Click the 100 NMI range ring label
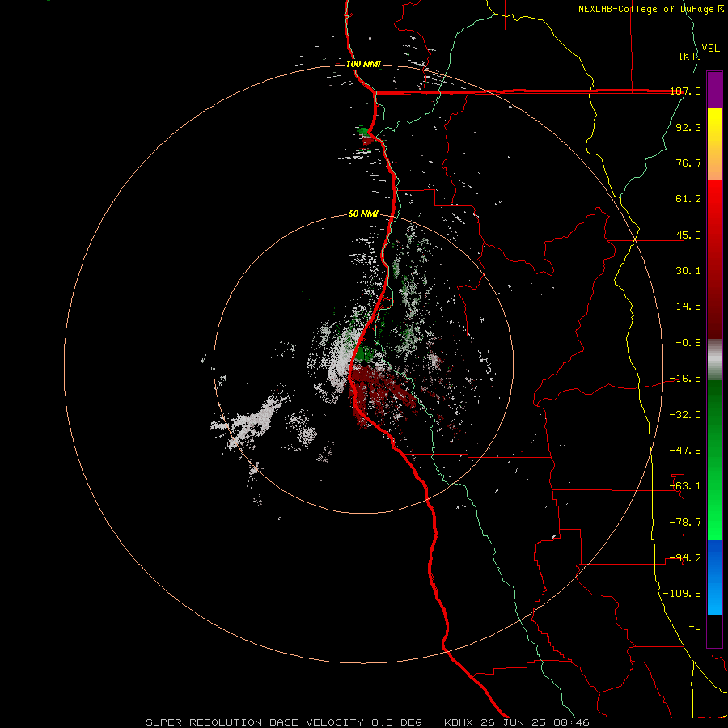The image size is (728, 728). (x=363, y=64)
